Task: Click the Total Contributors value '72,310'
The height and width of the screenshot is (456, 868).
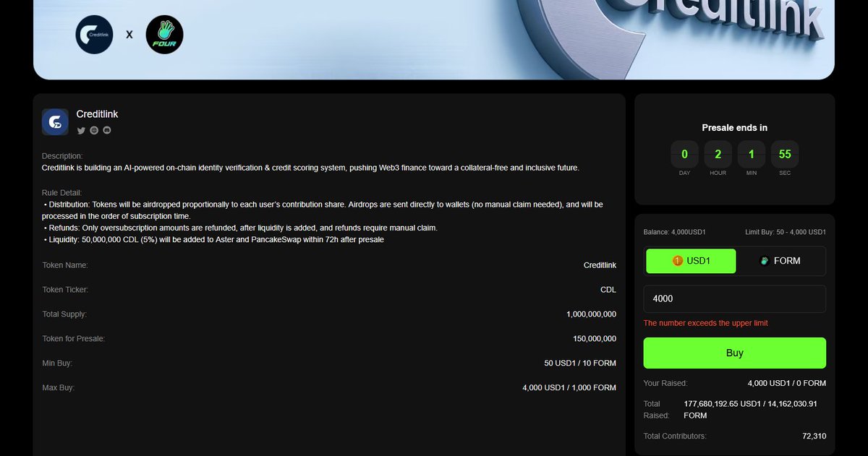Action: coord(814,436)
